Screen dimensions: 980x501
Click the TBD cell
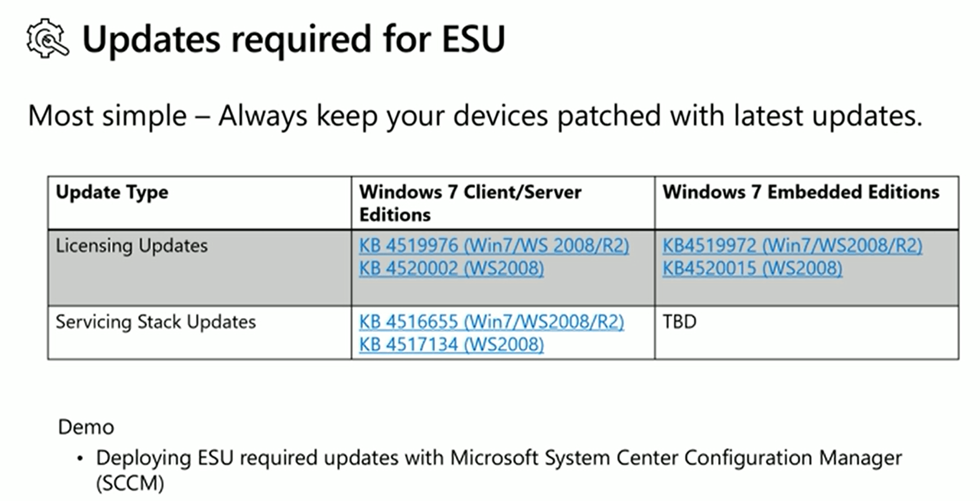point(679,322)
